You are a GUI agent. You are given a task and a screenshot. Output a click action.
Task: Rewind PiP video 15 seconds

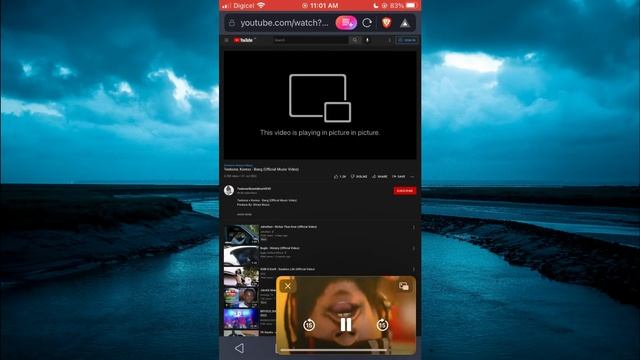[309, 325]
